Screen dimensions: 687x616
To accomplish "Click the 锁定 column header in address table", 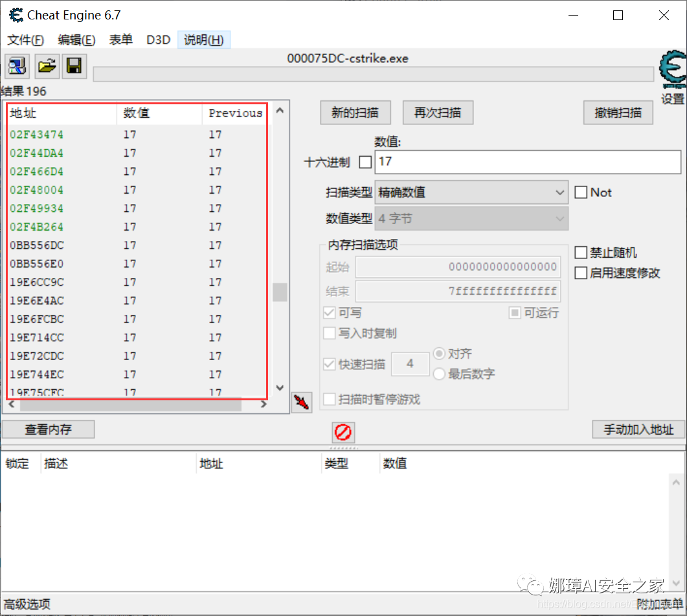I will [21, 463].
